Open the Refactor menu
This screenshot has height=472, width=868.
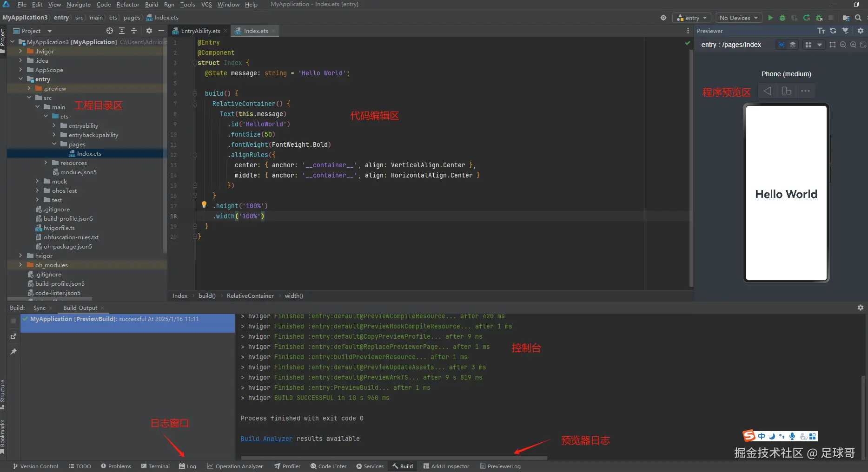(128, 4)
